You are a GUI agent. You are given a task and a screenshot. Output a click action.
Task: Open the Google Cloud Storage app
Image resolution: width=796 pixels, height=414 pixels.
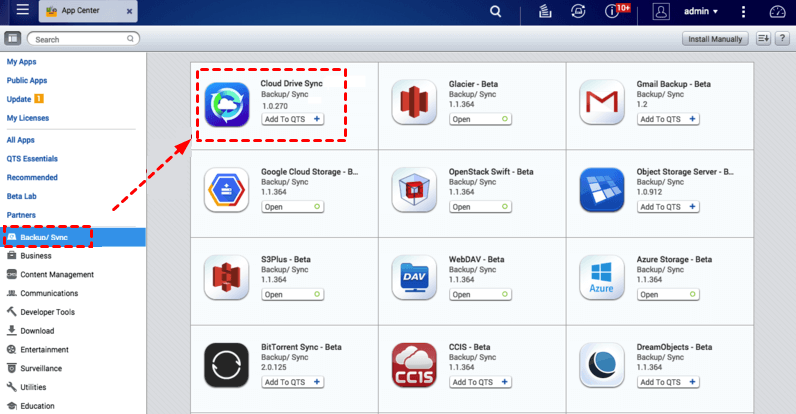(x=293, y=207)
